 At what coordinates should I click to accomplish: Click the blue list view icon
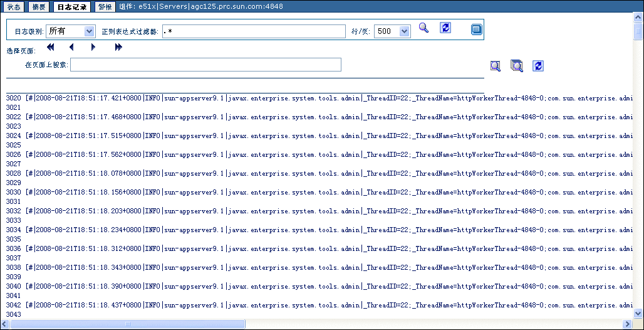[477, 29]
